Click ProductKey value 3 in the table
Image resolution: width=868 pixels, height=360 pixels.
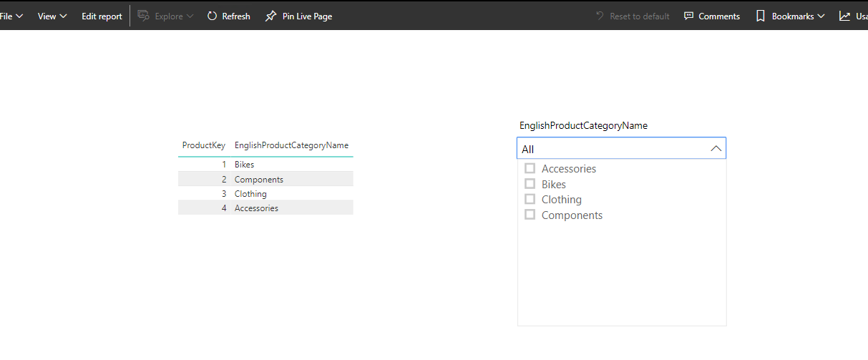click(x=224, y=194)
